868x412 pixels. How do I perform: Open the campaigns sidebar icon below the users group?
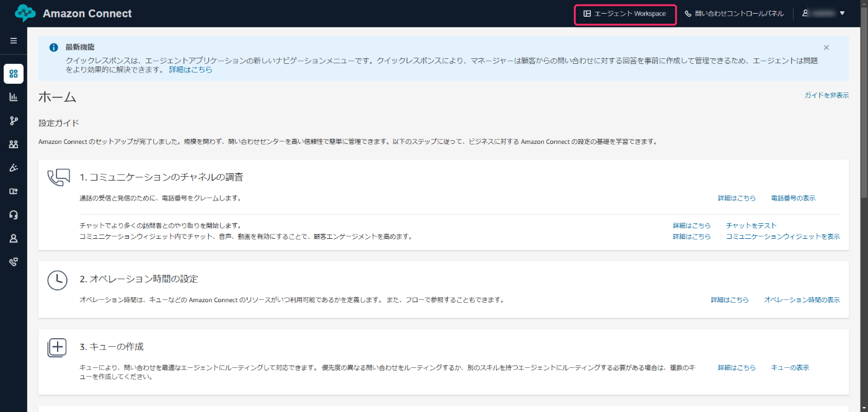point(14,168)
